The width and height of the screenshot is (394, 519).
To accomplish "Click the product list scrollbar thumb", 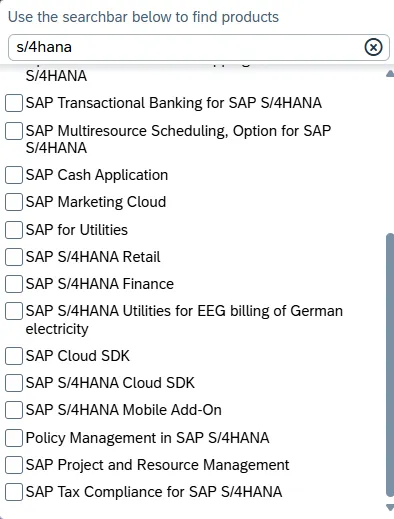I will click(390, 365).
